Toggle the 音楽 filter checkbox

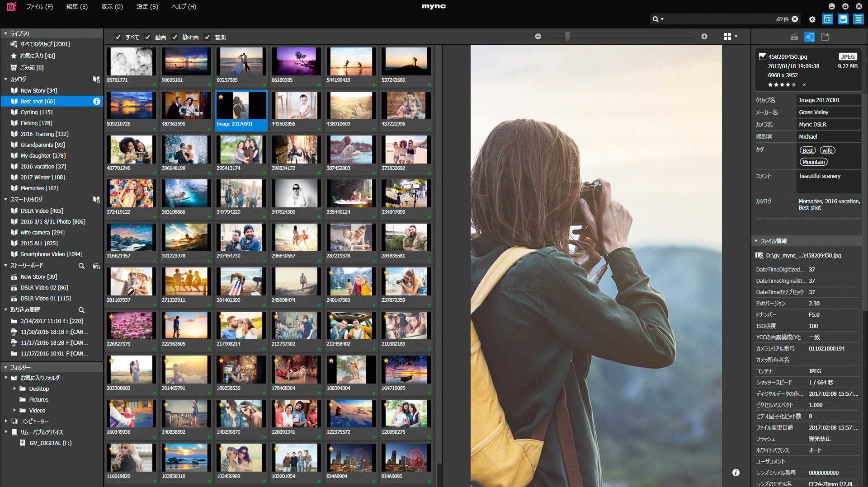[208, 37]
